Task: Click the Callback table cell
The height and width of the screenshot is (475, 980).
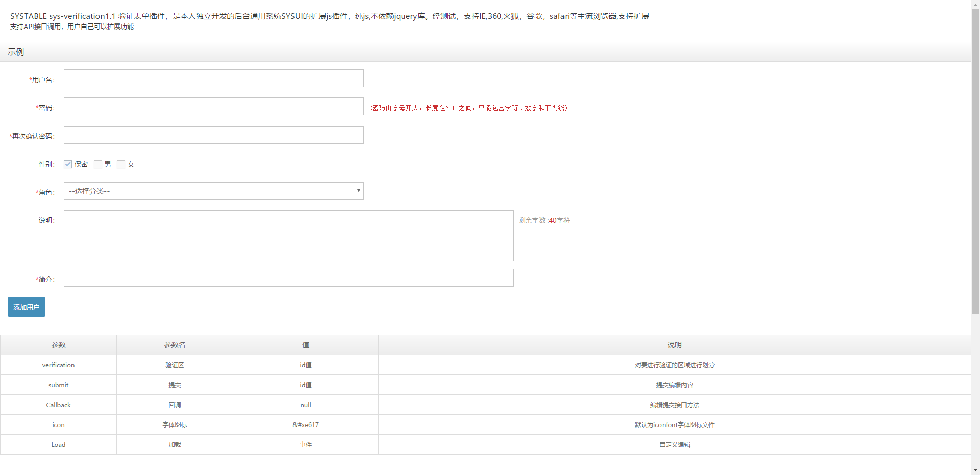Action: (58, 405)
